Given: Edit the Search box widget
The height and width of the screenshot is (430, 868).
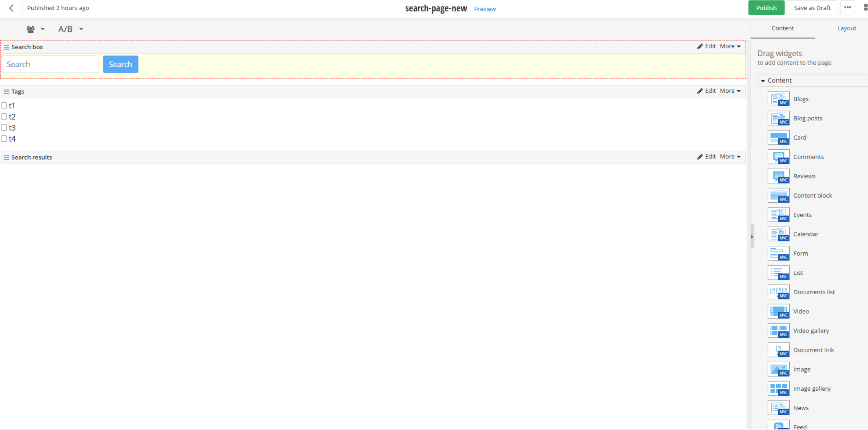Looking at the screenshot, I should coord(706,46).
